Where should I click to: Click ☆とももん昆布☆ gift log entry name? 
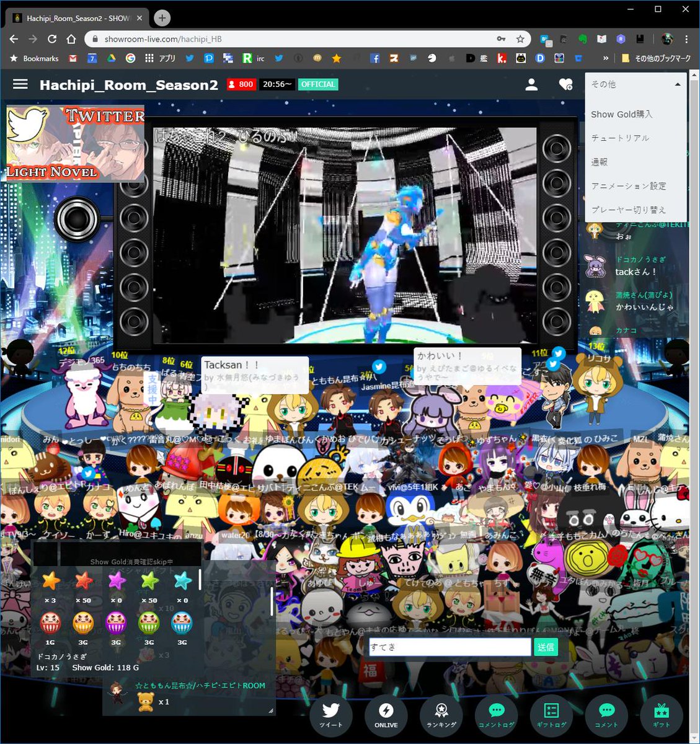[x=200, y=686]
